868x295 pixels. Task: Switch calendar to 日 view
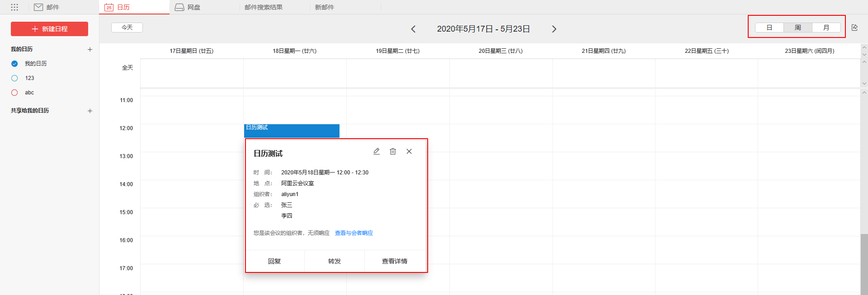[x=769, y=28]
